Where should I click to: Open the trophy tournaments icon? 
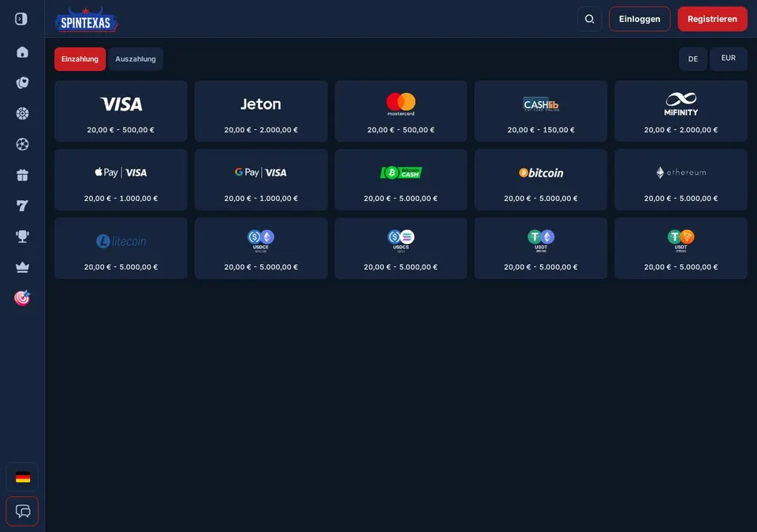pos(22,236)
